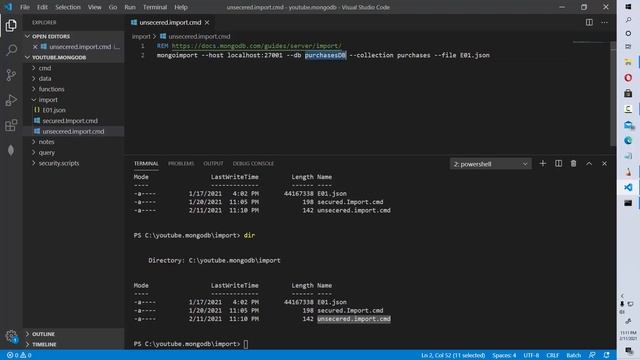Select terminal from the powershell dropdown
This screenshot has width=640, height=360.
pos(490,164)
